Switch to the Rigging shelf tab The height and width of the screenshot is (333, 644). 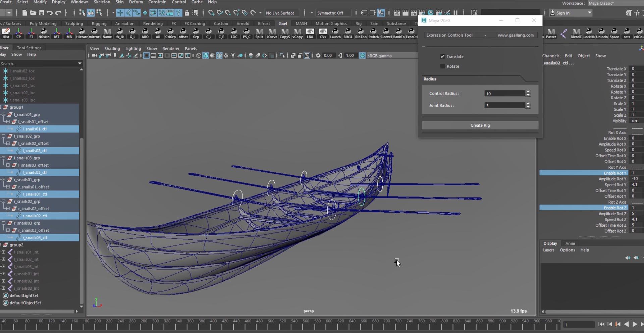click(x=99, y=23)
